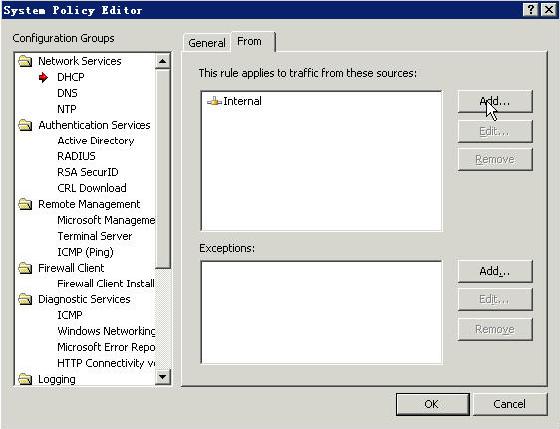
Task: Add an entry to Exceptions list
Action: 495,271
